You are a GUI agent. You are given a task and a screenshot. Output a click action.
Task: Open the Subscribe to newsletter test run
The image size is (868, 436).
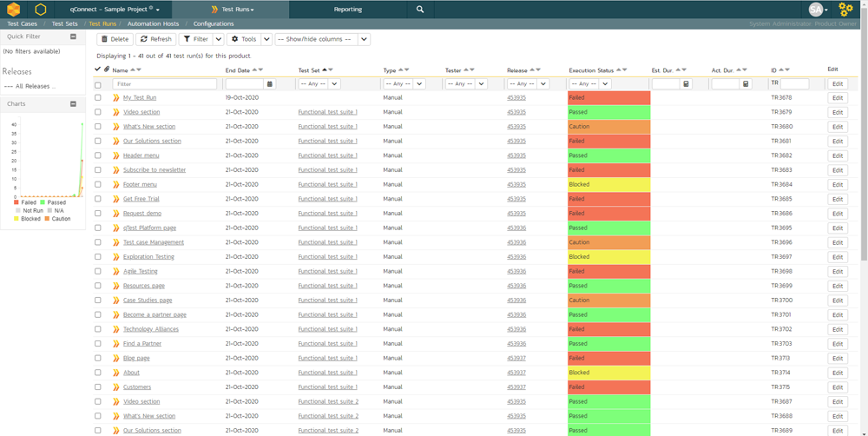[154, 170]
